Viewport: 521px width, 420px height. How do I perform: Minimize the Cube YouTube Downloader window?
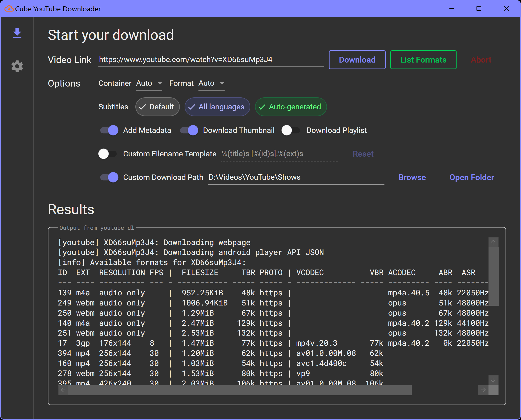coord(452,9)
